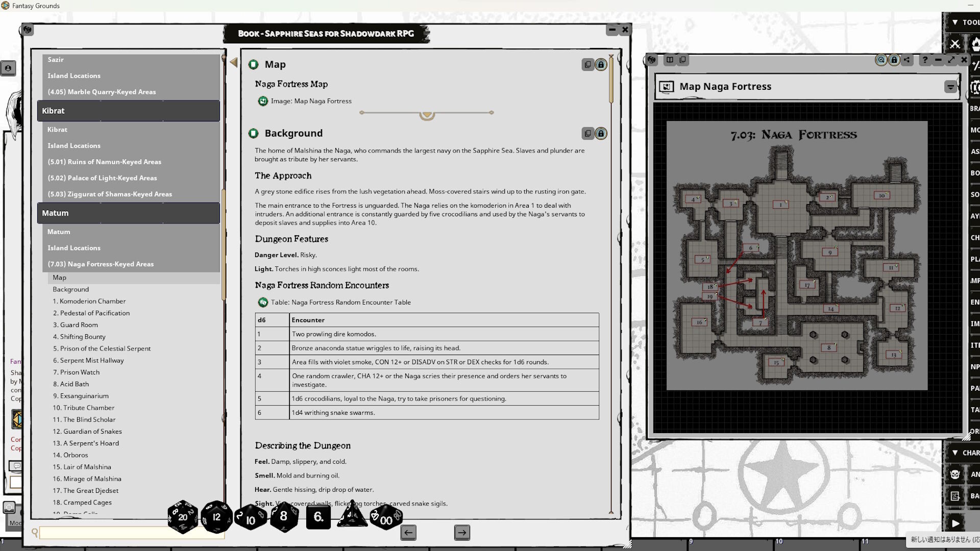Image resolution: width=980 pixels, height=551 pixels.
Task: Click the skull icon in the CHAR sidebar
Action: pos(955,474)
